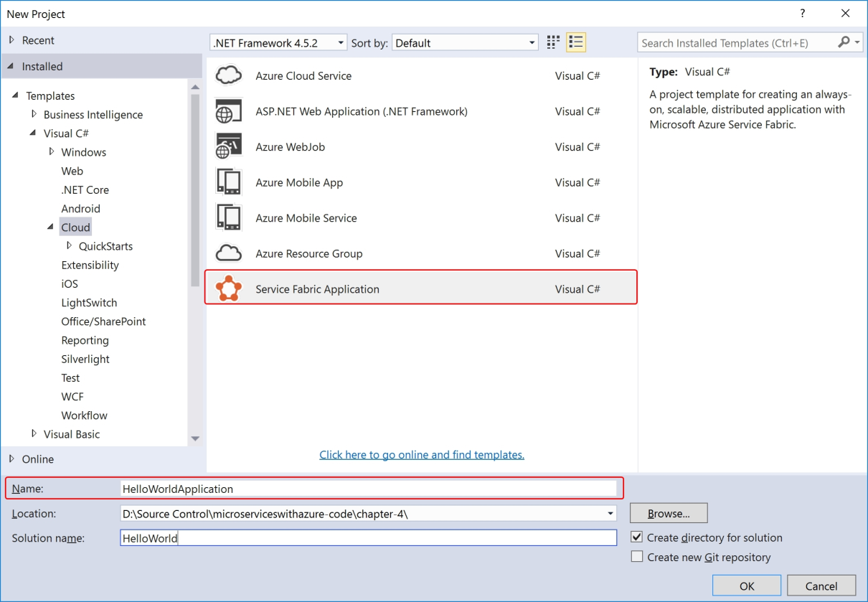Select the Silverlight tree item
The width and height of the screenshot is (868, 602).
[x=85, y=359]
